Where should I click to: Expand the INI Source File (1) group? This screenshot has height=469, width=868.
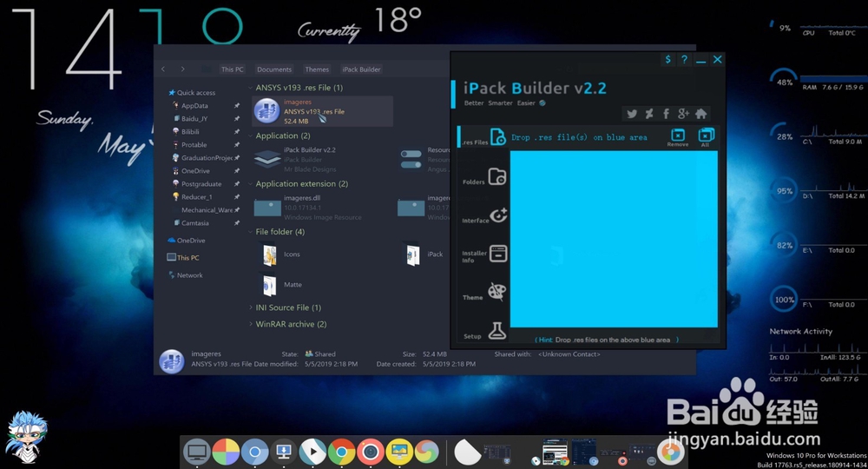coord(250,307)
